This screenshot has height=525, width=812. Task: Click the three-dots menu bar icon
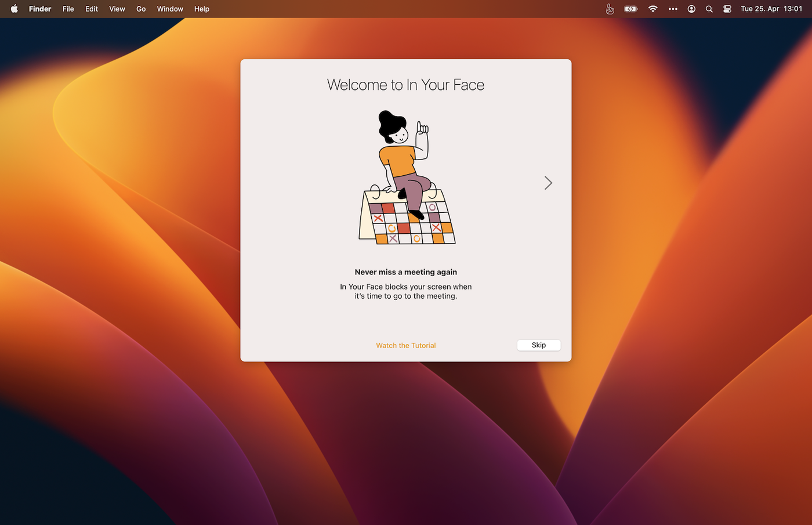673,9
